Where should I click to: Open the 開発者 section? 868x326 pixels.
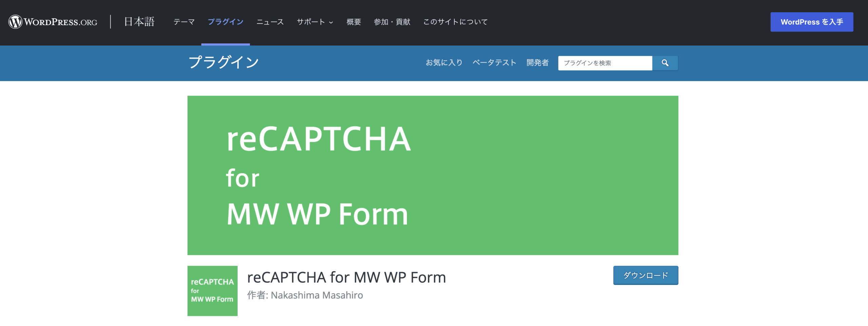[x=537, y=62]
